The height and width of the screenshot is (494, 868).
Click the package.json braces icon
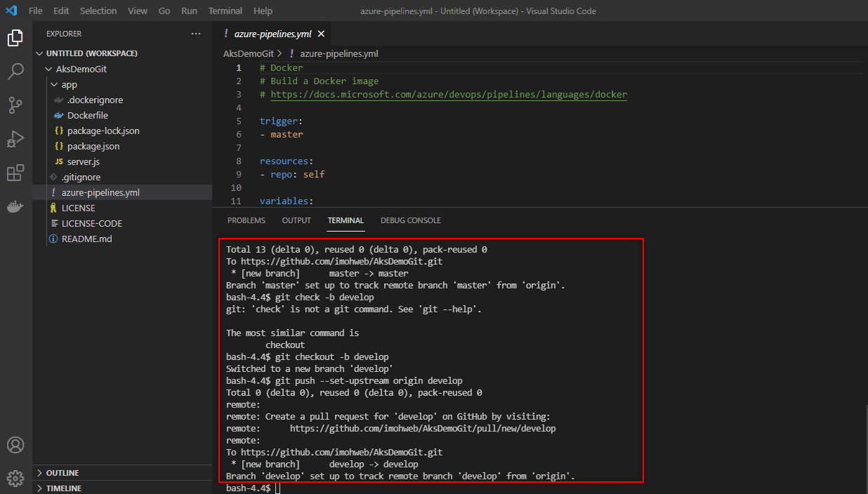pos(59,147)
